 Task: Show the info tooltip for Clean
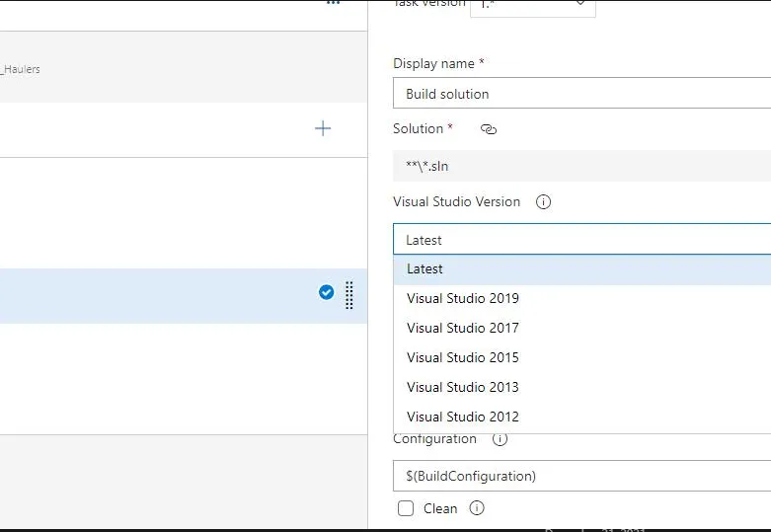[477, 508]
